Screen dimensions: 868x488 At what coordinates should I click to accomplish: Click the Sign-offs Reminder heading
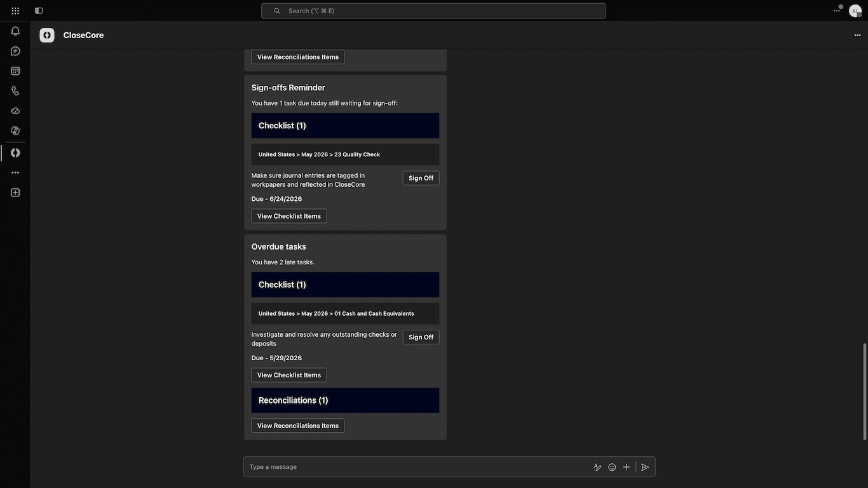click(x=288, y=88)
